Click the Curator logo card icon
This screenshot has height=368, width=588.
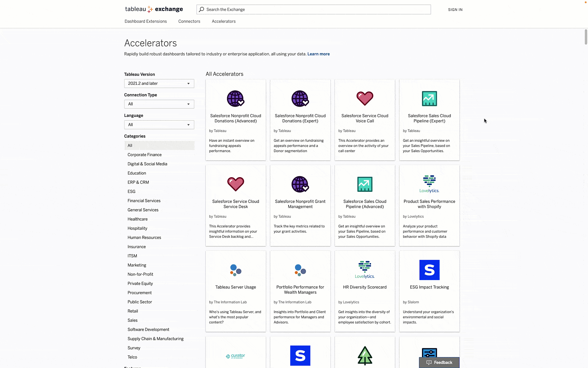click(x=235, y=356)
